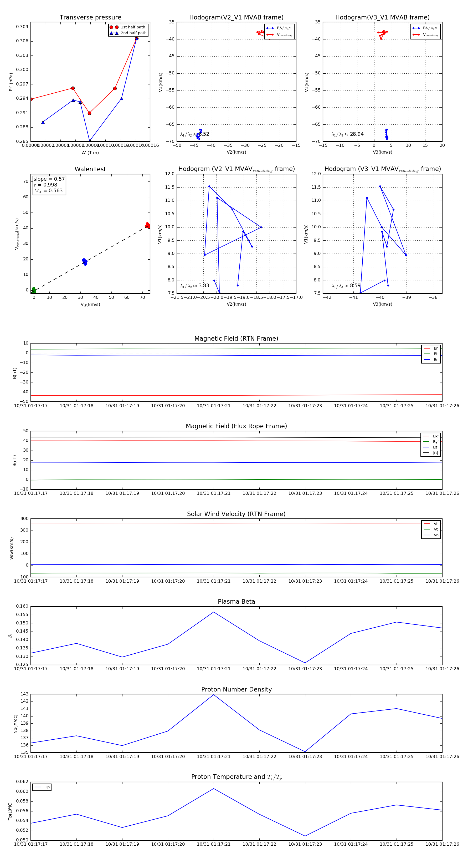
Task: Click the Proton Number Density minimum at 01:17:23
Action: 305,752
